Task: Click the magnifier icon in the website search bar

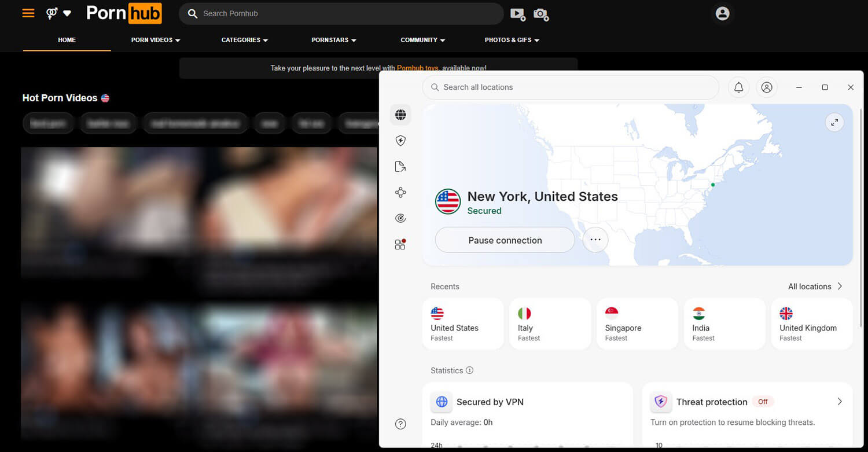Action: click(193, 13)
